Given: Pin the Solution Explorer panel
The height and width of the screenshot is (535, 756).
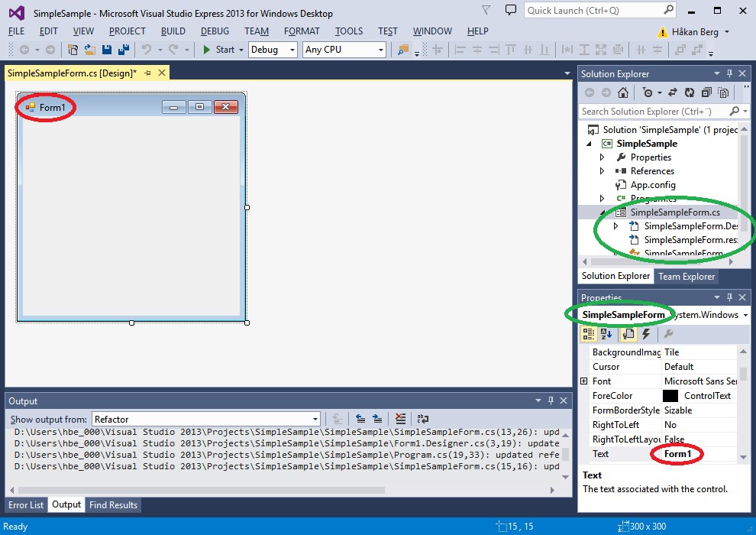Looking at the screenshot, I should point(729,74).
